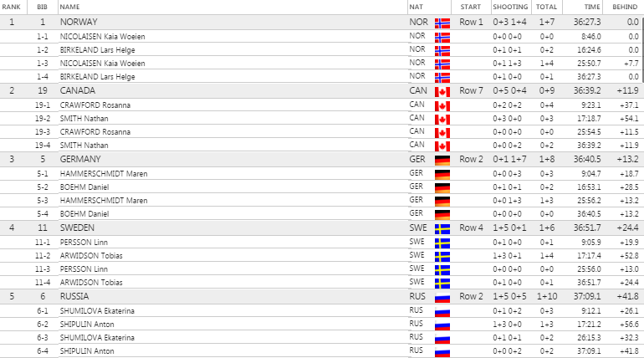Sort by the SHOOTING column header
644x358 pixels.
[509, 7]
